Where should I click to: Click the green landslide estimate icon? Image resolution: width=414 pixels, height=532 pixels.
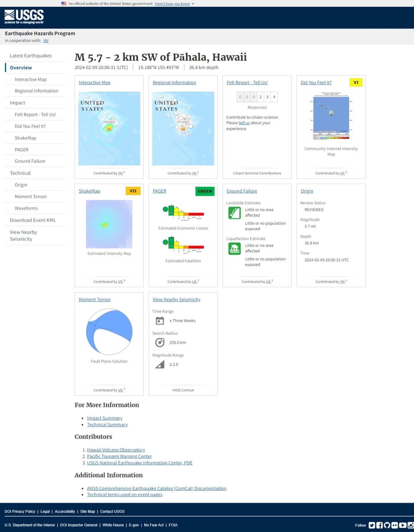coord(235,213)
